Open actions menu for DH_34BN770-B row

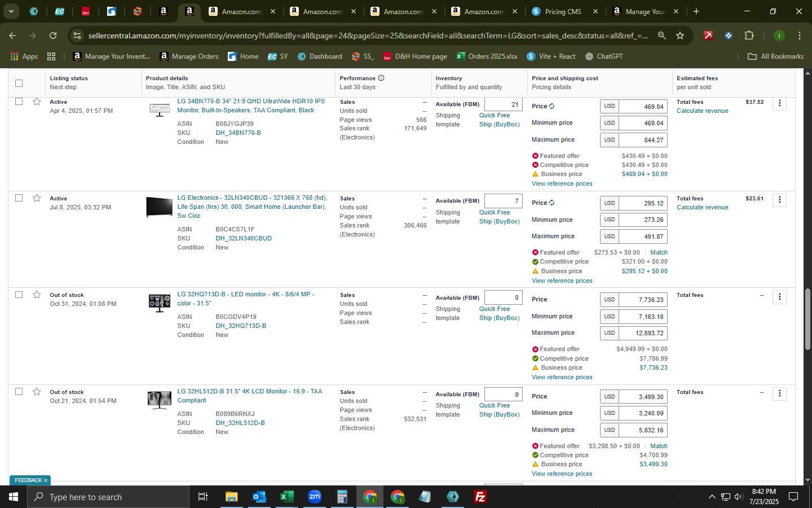[779, 103]
